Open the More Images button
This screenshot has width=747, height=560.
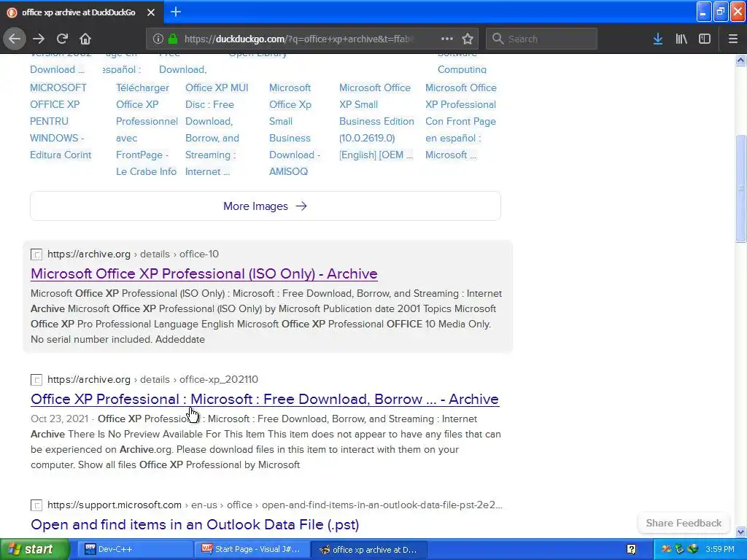266,206
